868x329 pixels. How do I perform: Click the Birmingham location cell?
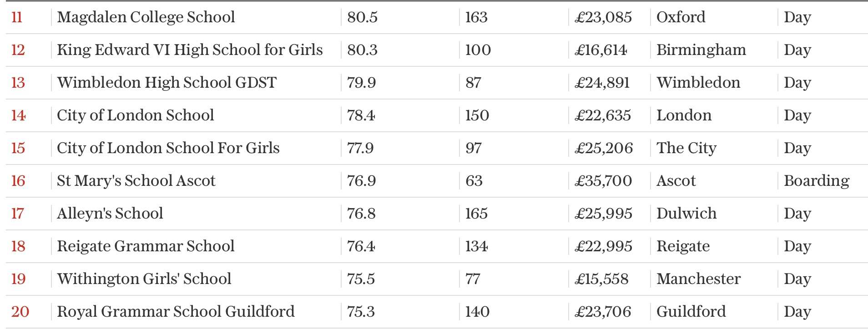tap(701, 50)
